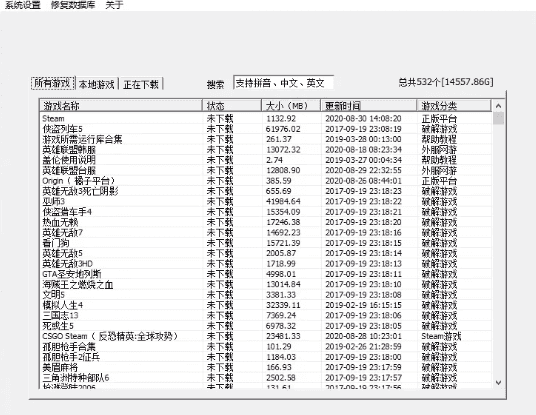Focus the search box with 支持拼音 placeholder
Screen dimensions: 536x415
pos(283,83)
